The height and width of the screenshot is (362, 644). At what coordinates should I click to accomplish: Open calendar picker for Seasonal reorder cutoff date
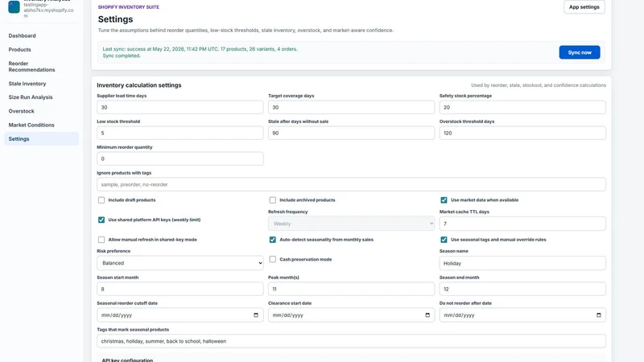click(x=256, y=315)
